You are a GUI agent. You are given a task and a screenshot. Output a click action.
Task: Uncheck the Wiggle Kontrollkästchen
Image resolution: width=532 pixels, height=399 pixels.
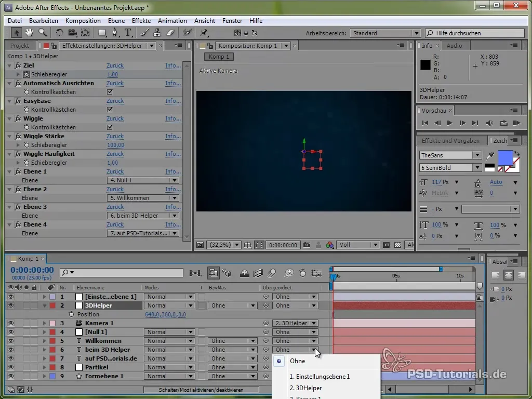coord(110,127)
